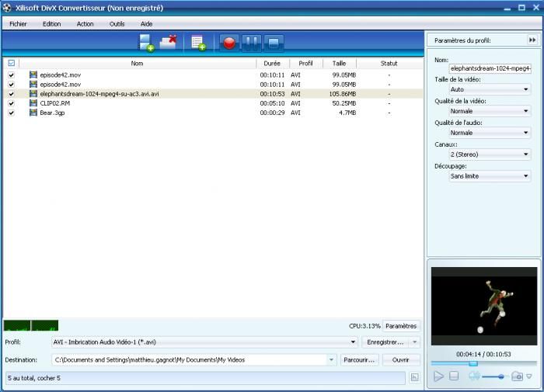Open the log icon beside the status bar
The height and width of the screenshot is (392, 544).
pyautogui.click(x=414, y=377)
